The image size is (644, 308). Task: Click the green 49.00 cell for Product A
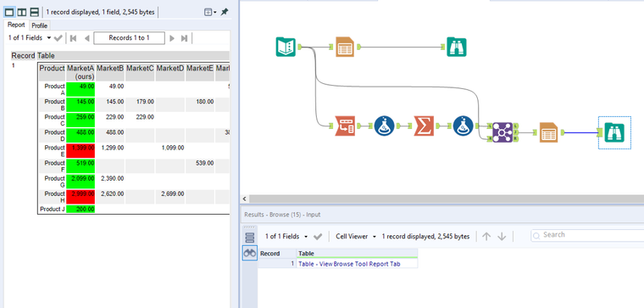pos(80,89)
